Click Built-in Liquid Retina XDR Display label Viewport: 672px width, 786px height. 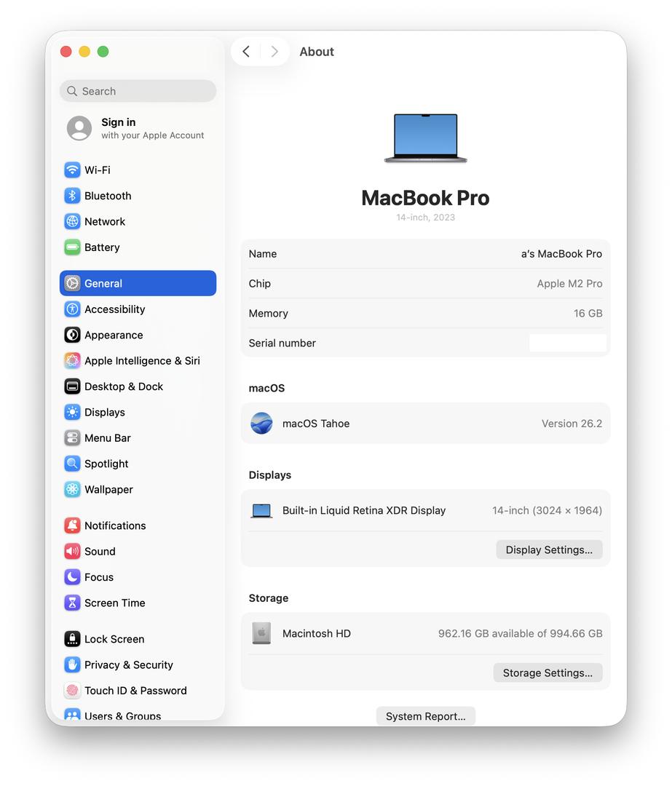364,510
